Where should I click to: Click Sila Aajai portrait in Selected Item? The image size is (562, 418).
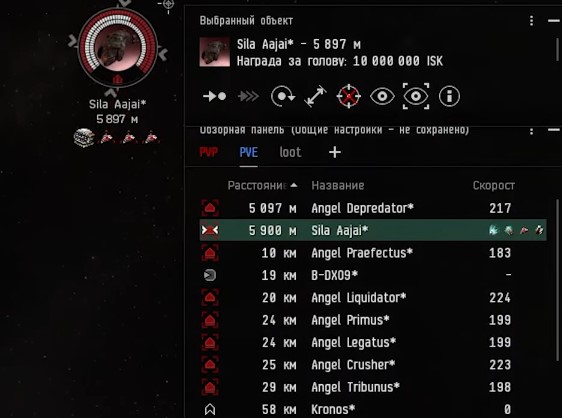click(x=215, y=52)
